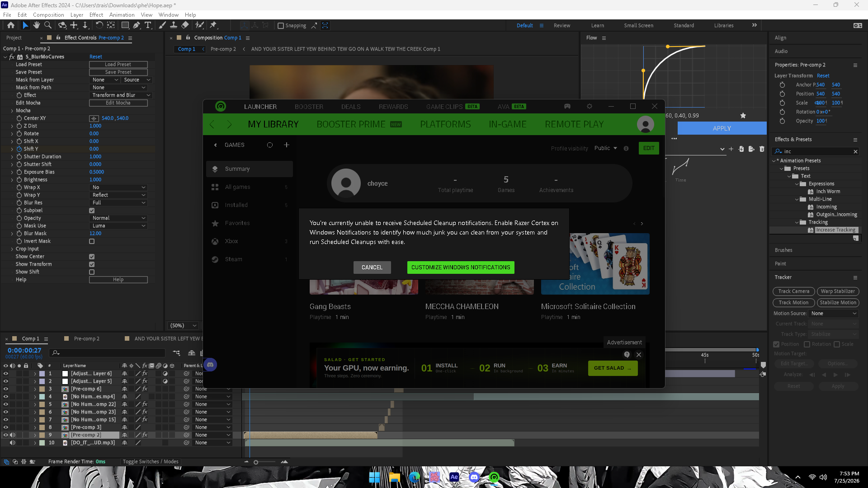Select the Brush tool in After Effects
868x488 pixels.
pyautogui.click(x=162, y=25)
